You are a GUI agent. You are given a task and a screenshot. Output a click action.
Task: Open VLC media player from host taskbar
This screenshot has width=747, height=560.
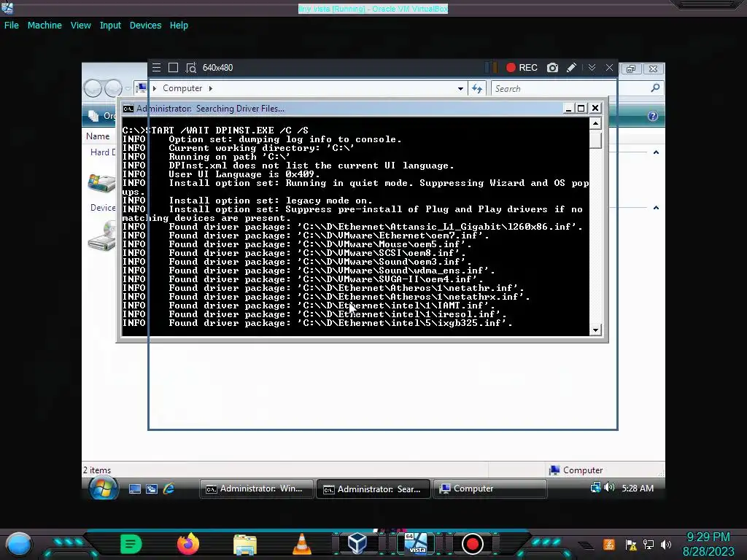point(301,544)
